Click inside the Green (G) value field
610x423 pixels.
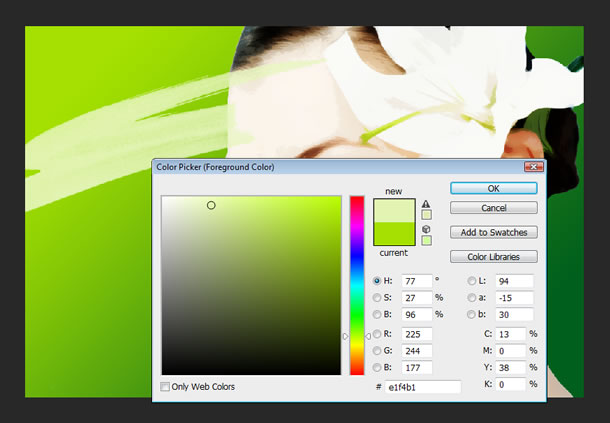click(x=416, y=351)
